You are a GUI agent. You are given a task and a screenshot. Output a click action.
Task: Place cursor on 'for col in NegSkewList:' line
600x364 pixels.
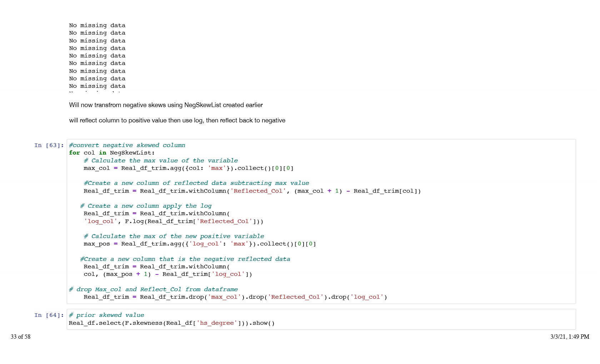click(112, 153)
